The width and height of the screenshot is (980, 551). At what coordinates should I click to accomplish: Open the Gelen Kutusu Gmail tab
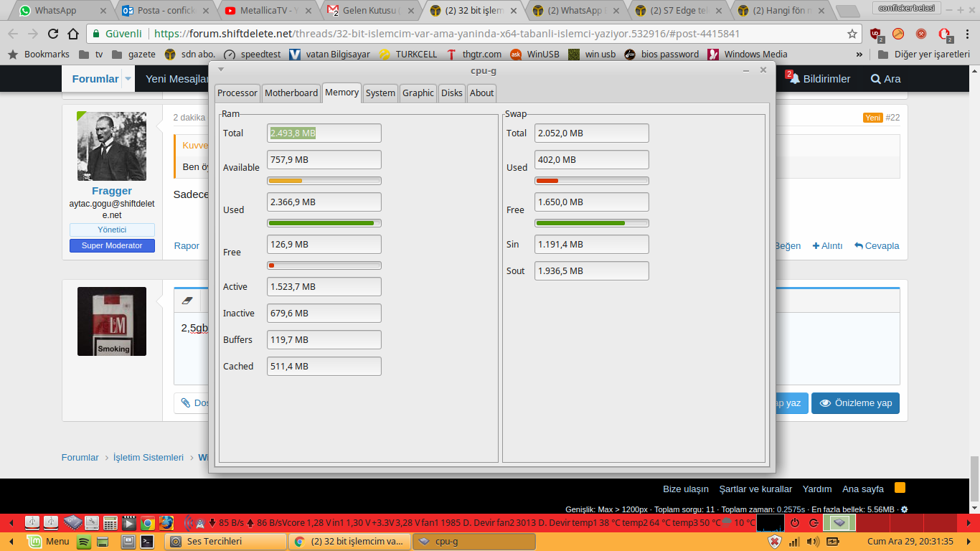[x=369, y=11]
